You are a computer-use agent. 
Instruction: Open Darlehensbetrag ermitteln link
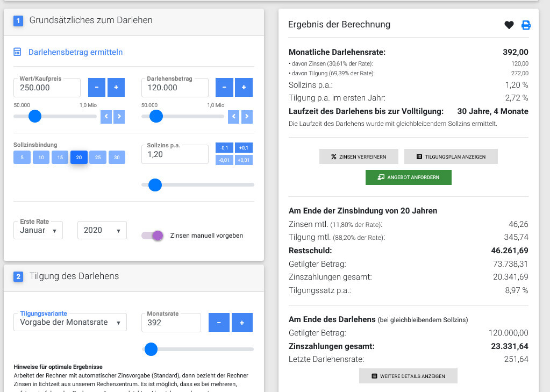click(75, 52)
